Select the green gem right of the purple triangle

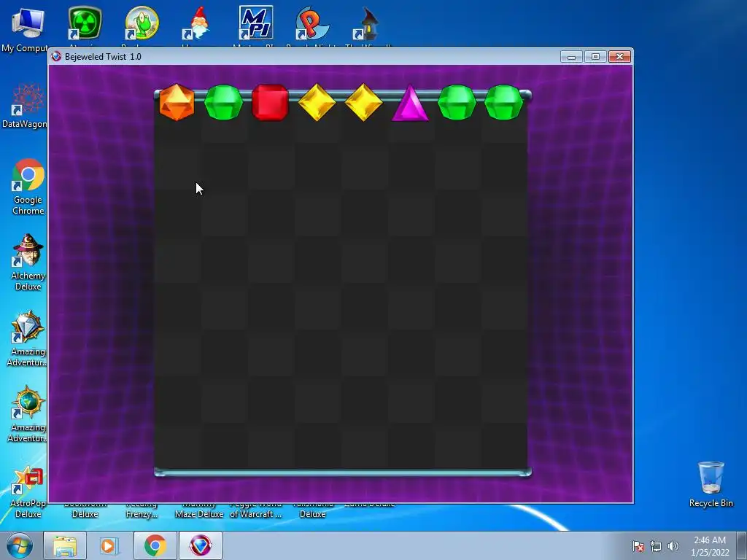tap(457, 102)
